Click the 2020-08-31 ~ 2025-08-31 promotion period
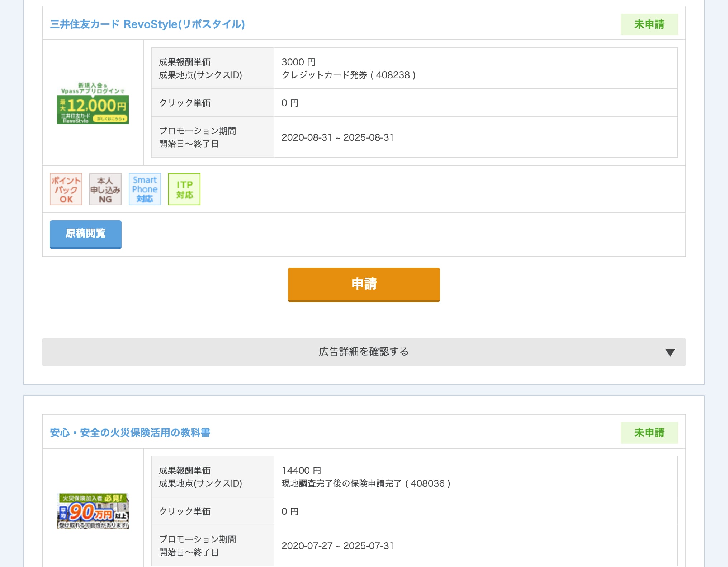Screen dimensions: 728x567 337,137
